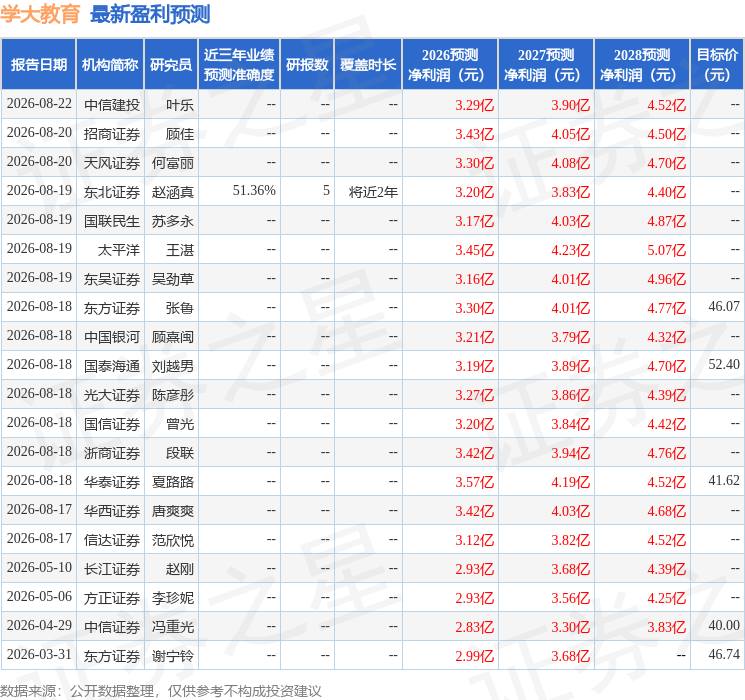This screenshot has width=745, height=700.
Task: Click the 2028预测净利润 header
Action: click(642, 65)
